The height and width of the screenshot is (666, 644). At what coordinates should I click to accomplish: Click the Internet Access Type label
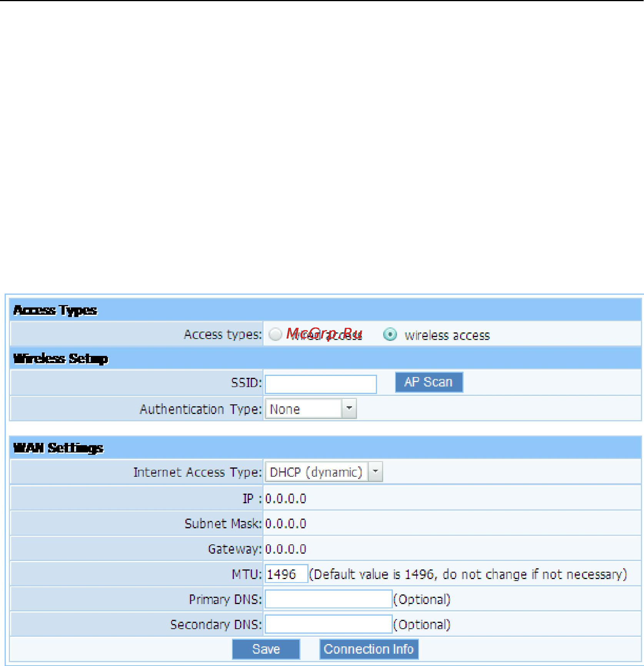tap(198, 472)
